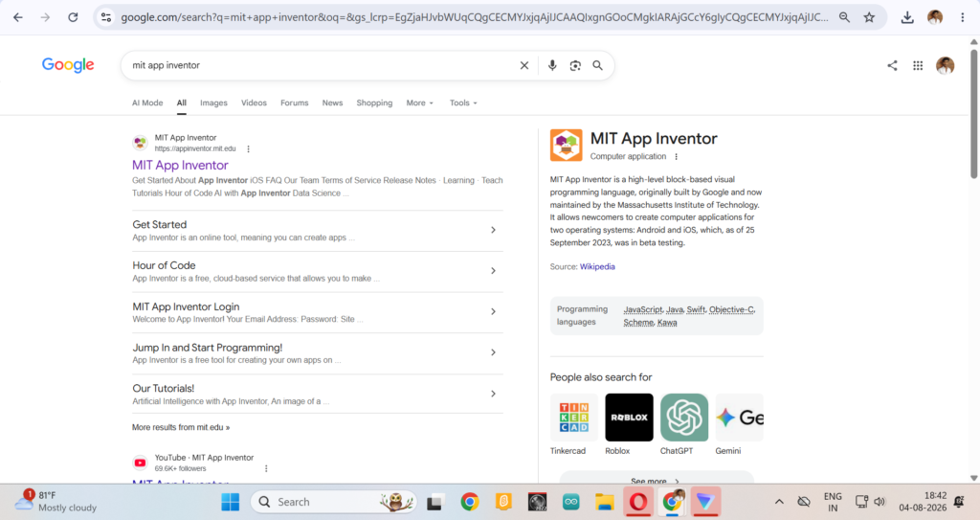
Task: Click the Chrome profile avatar in toolbar
Action: 935,17
